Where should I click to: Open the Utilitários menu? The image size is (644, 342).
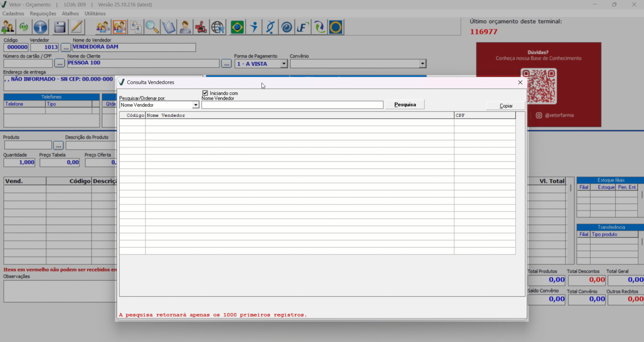tap(95, 13)
